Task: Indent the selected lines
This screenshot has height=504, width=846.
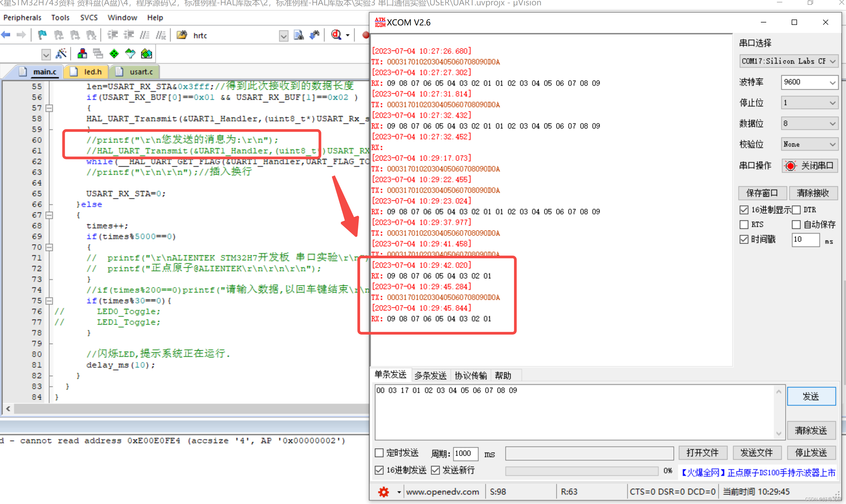Action: pos(112,35)
